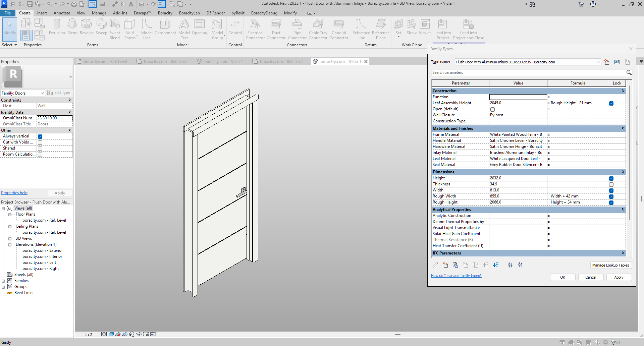Open 'How do I manage family types?' link
Image resolution: width=644 pixels, height=346 pixels.
[456, 276]
